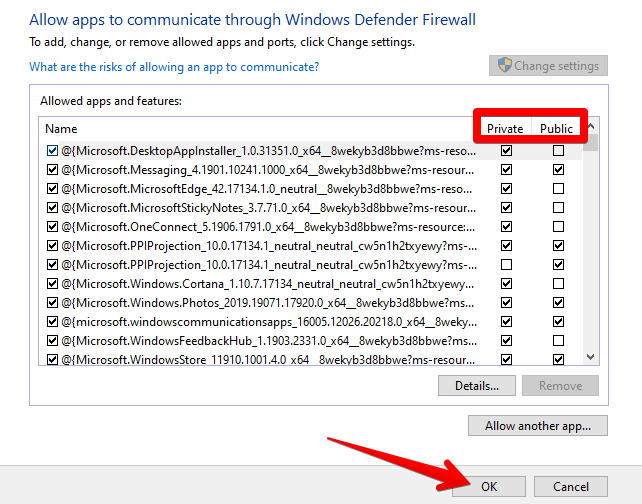The height and width of the screenshot is (504, 642).
Task: Select the Microsoft.WindowsStore_11910.1001.4.0 entry name
Action: 268,359
